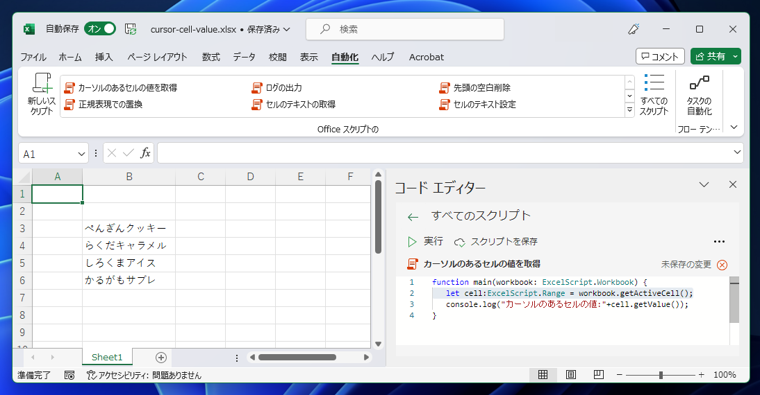Switch to the 数式 tab

coord(211,57)
